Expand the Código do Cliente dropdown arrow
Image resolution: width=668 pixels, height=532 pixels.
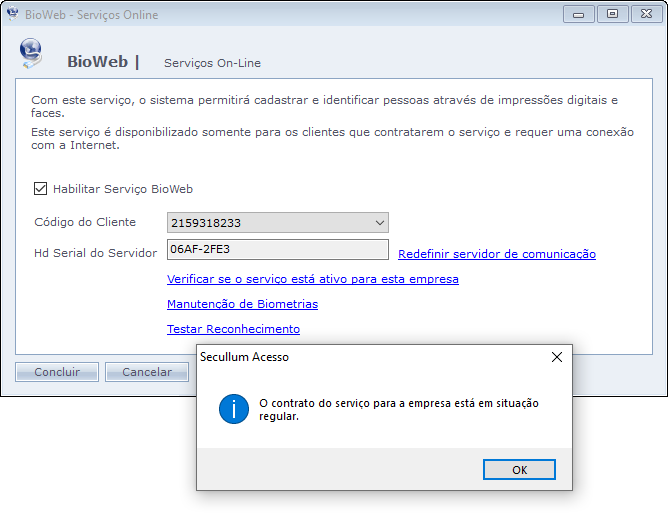(379, 222)
